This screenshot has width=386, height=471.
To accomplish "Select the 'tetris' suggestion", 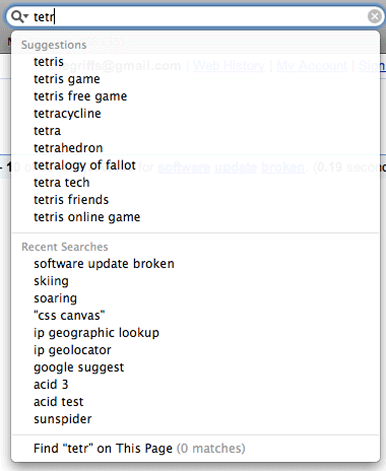I will (196, 62).
